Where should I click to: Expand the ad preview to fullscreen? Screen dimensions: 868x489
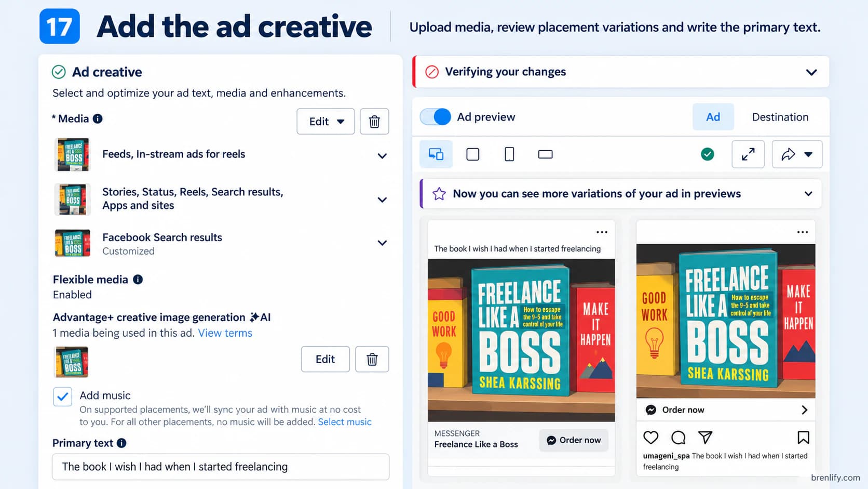(748, 154)
